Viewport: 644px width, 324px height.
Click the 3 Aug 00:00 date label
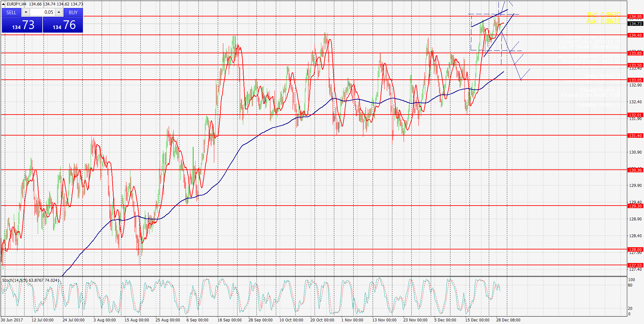(105, 320)
